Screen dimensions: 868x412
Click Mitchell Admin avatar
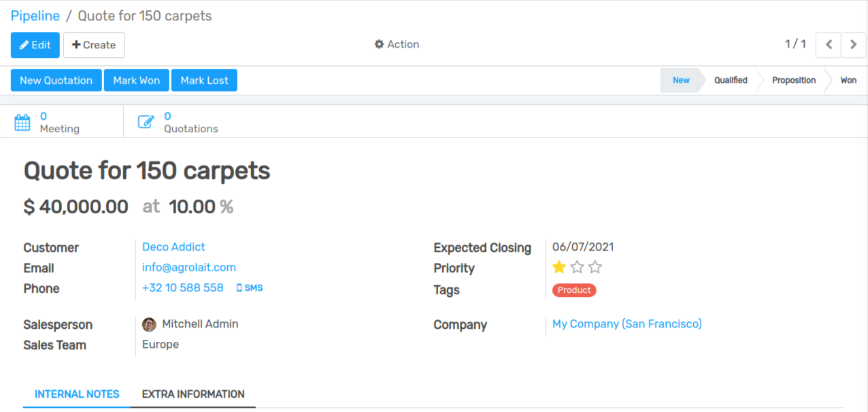pos(149,324)
